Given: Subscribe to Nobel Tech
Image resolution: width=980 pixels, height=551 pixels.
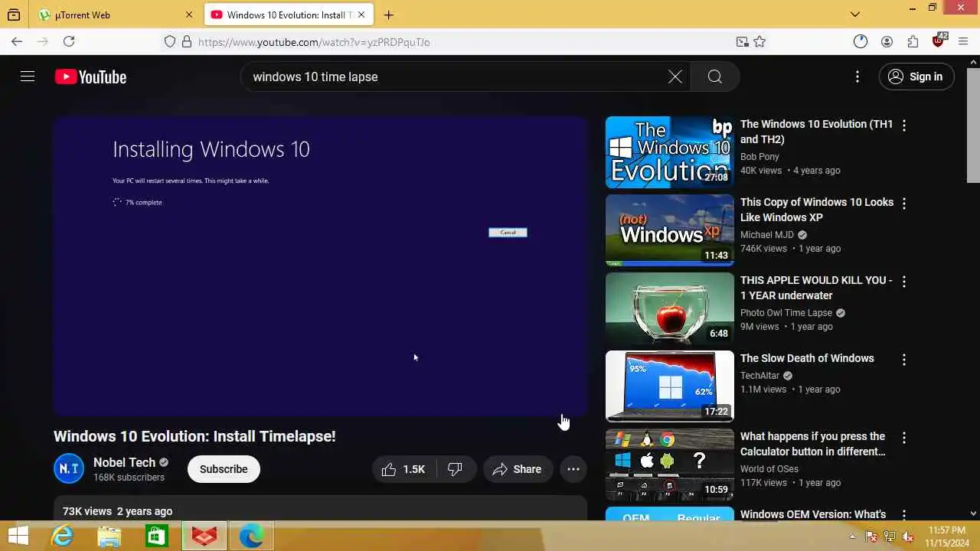Looking at the screenshot, I should 224,469.
